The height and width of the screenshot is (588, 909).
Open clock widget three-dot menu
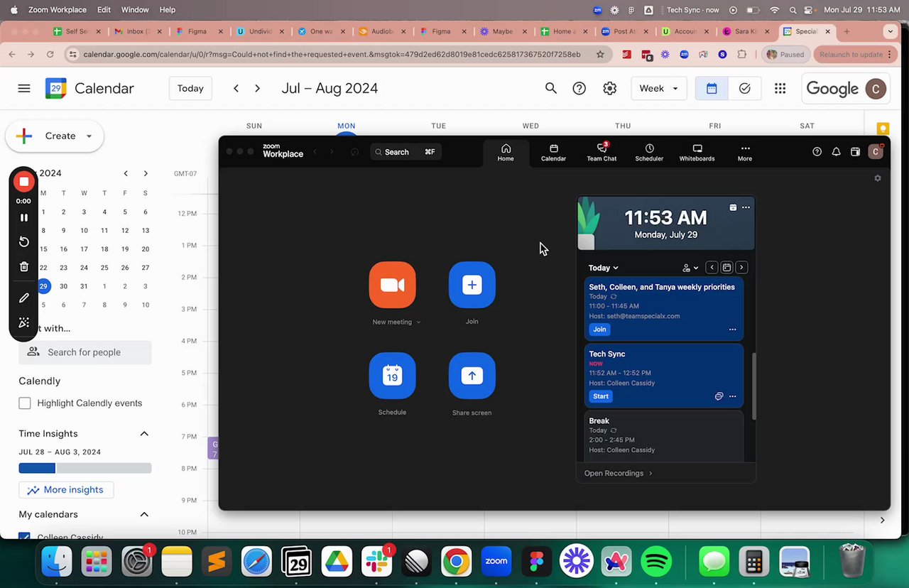pyautogui.click(x=746, y=207)
